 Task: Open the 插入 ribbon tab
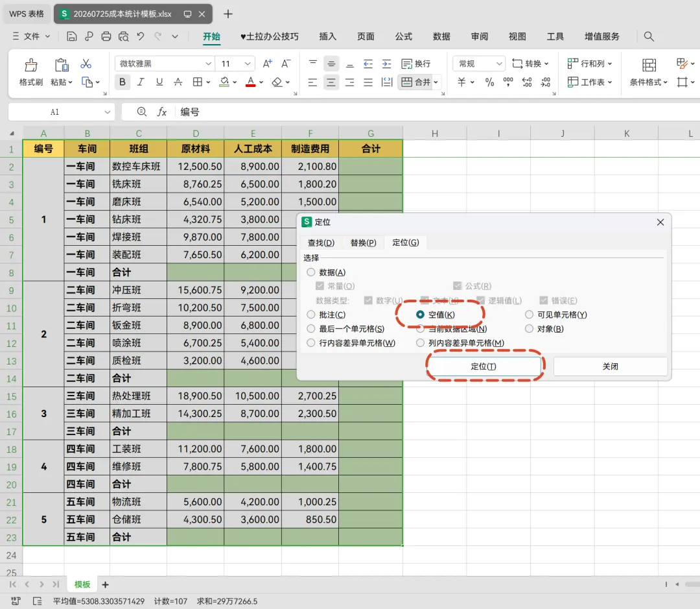[x=327, y=36]
